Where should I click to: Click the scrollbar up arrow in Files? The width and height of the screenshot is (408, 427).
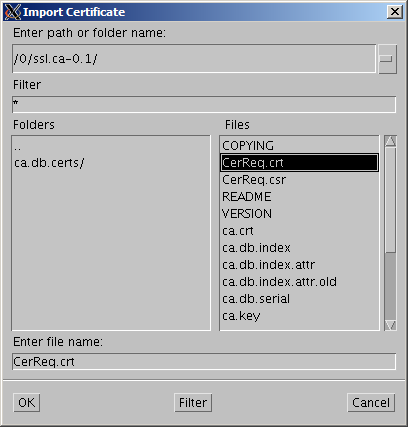(390, 141)
